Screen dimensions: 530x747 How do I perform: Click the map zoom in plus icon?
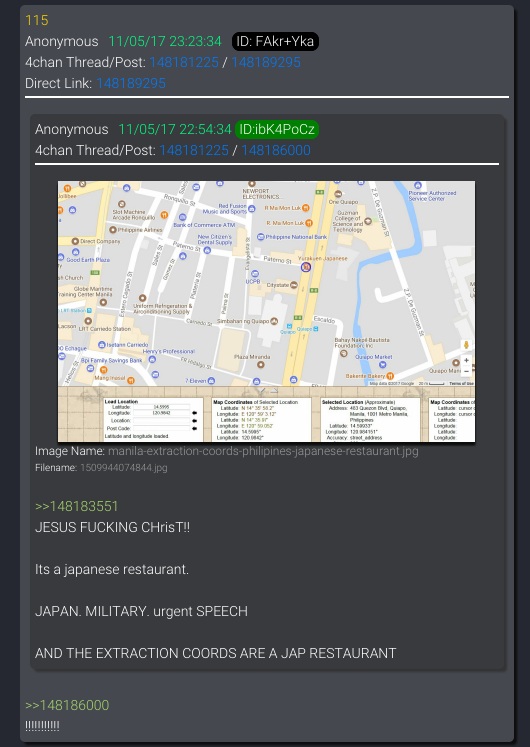[466, 361]
